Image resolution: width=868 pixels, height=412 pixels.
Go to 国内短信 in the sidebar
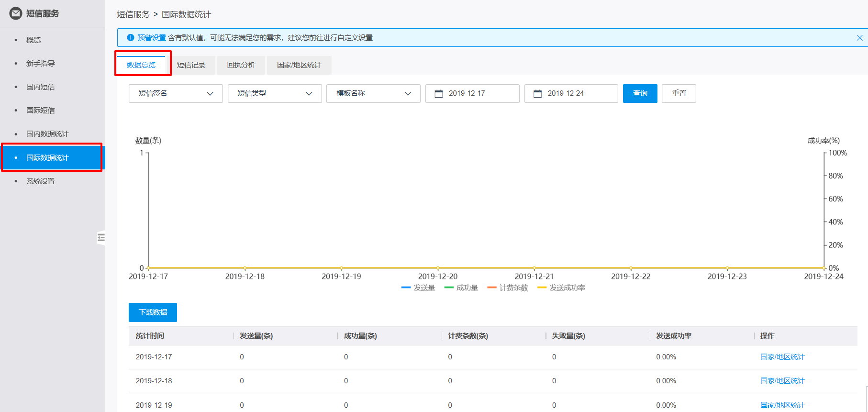click(41, 87)
